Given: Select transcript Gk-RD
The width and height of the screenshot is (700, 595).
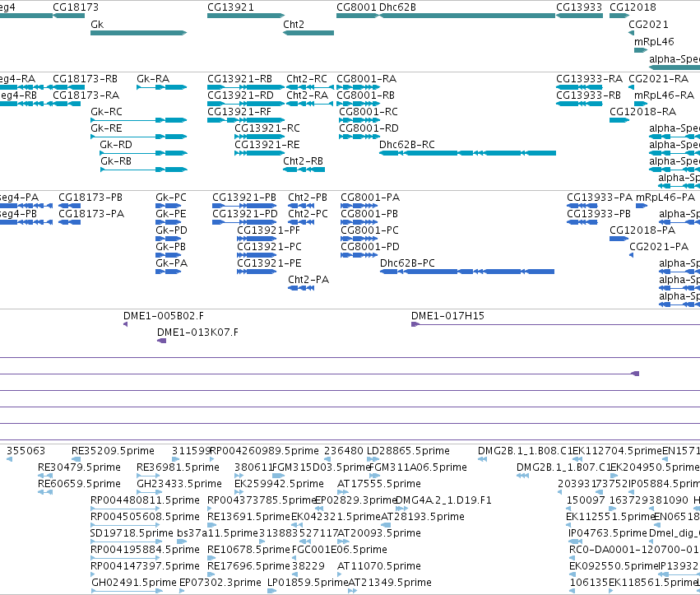Looking at the screenshot, I should click(x=116, y=145).
